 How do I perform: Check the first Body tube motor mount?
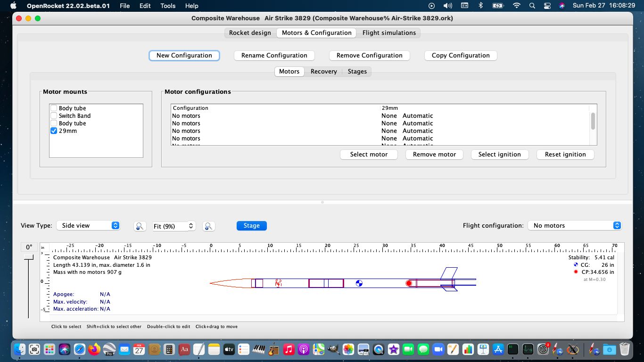tap(54, 108)
